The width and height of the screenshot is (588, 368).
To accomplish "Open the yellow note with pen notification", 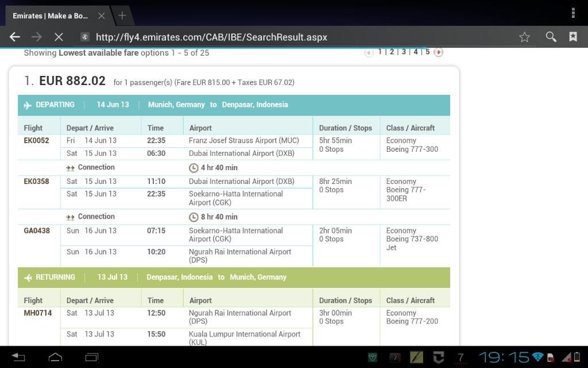I will click(x=416, y=358).
